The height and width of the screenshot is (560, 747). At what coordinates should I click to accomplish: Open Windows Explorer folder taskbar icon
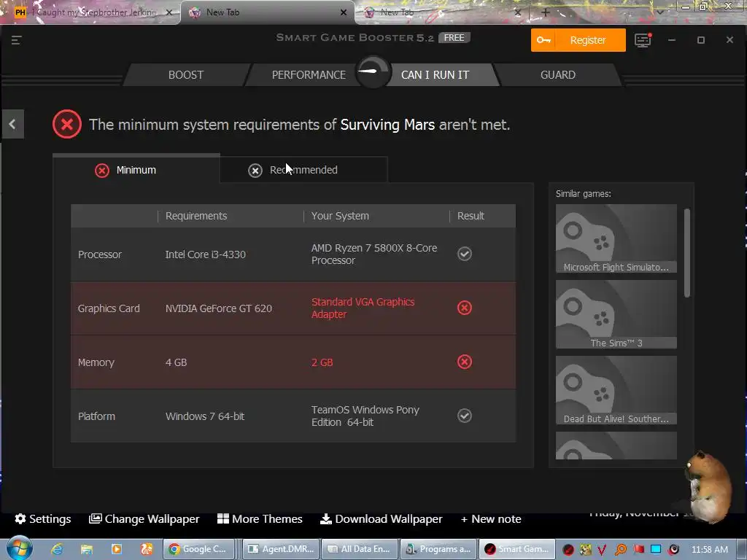point(87,549)
